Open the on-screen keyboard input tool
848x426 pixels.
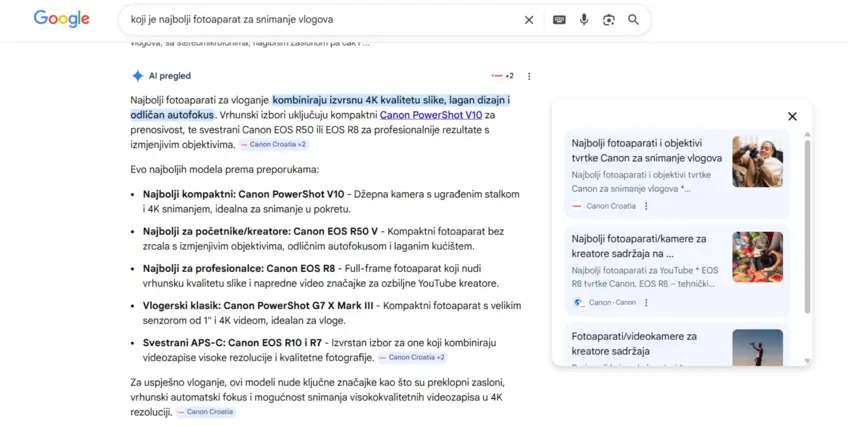559,20
